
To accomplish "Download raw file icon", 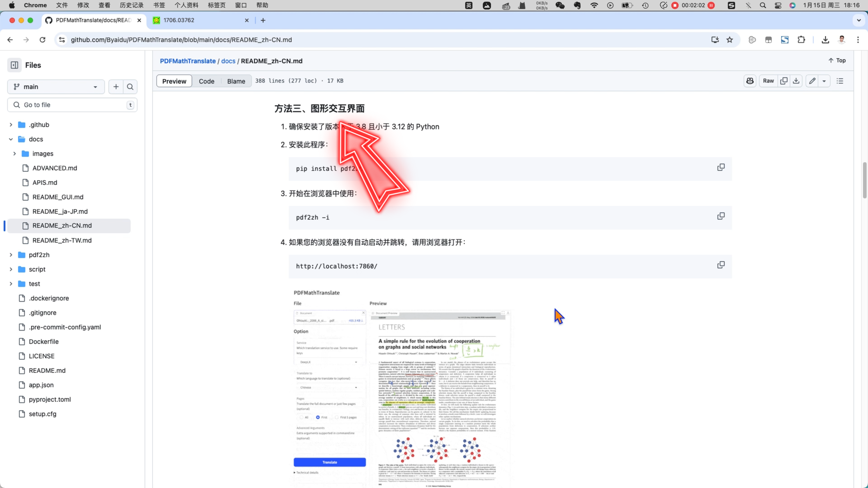I will pyautogui.click(x=796, y=81).
